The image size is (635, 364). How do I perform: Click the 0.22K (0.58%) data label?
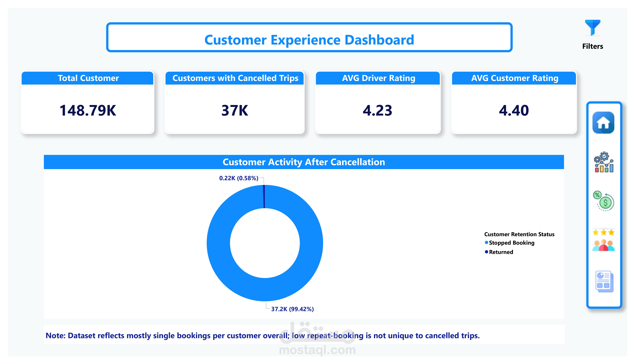click(x=239, y=178)
